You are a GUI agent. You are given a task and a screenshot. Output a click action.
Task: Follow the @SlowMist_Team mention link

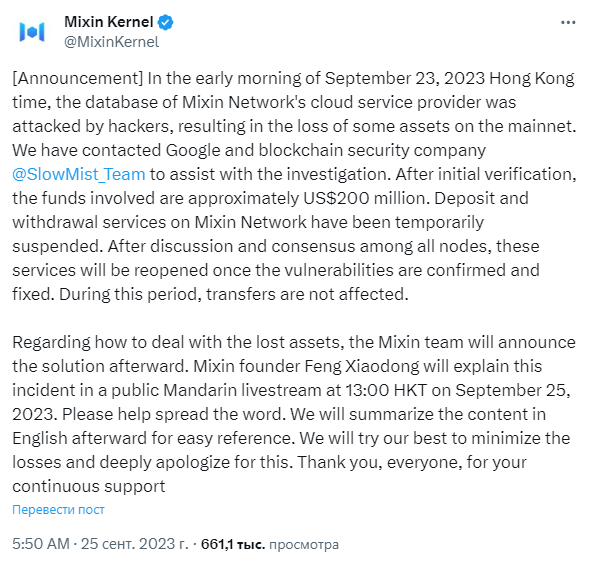[x=79, y=174]
